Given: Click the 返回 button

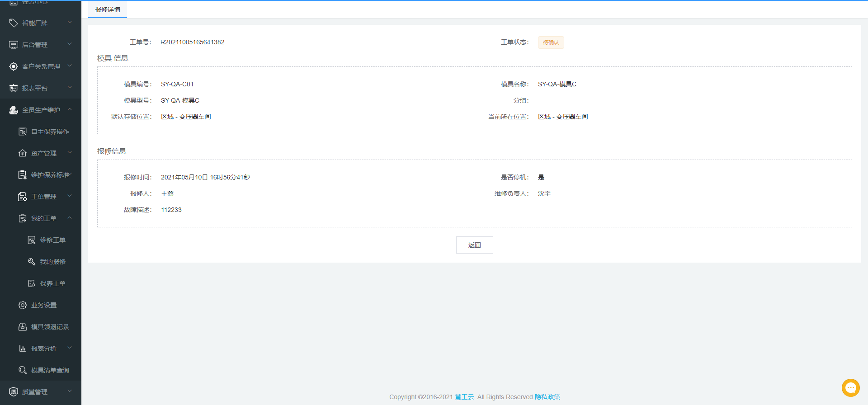Looking at the screenshot, I should tap(474, 245).
